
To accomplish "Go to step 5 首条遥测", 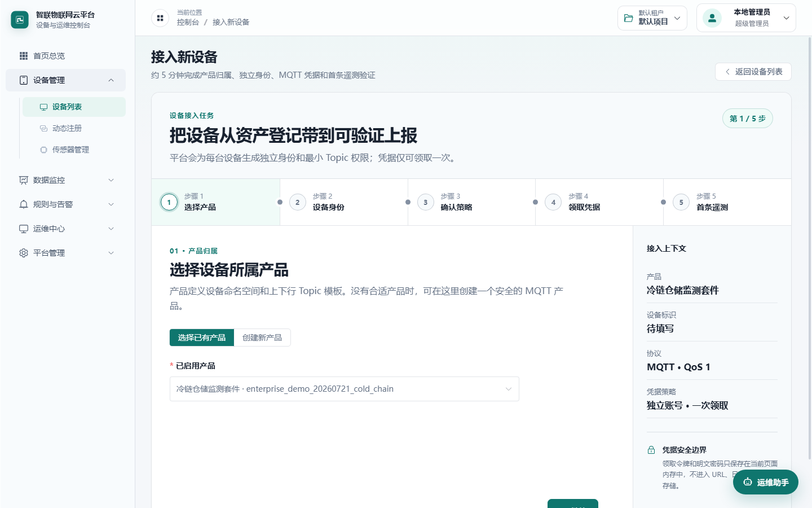I will [727, 202].
